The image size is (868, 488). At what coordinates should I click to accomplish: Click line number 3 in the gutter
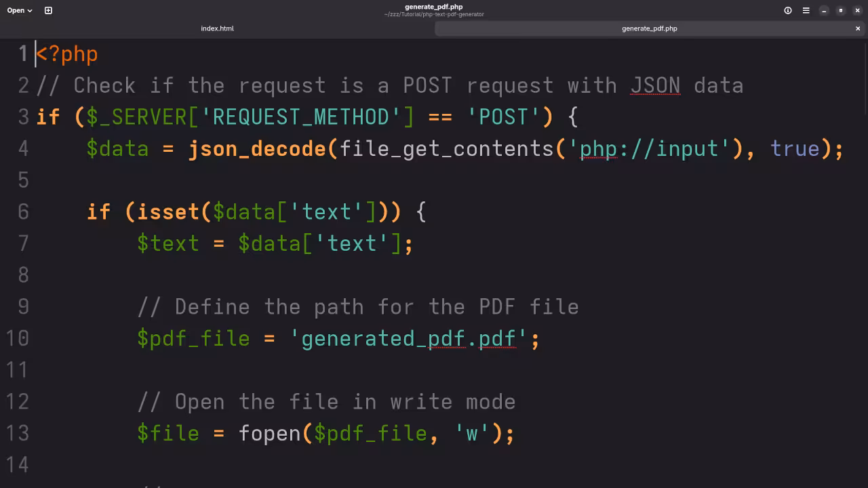point(22,117)
